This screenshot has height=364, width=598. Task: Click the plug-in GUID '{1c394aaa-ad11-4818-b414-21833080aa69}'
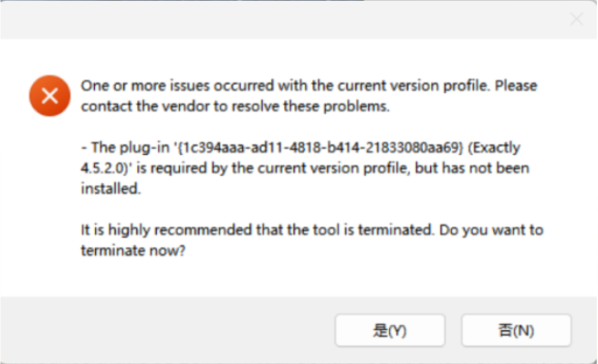pyautogui.click(x=319, y=147)
